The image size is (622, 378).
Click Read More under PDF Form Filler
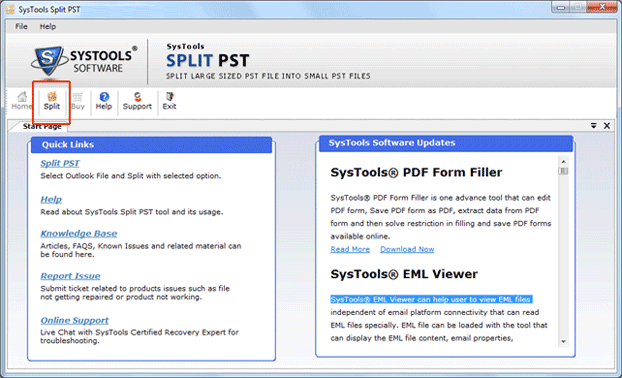click(x=350, y=249)
